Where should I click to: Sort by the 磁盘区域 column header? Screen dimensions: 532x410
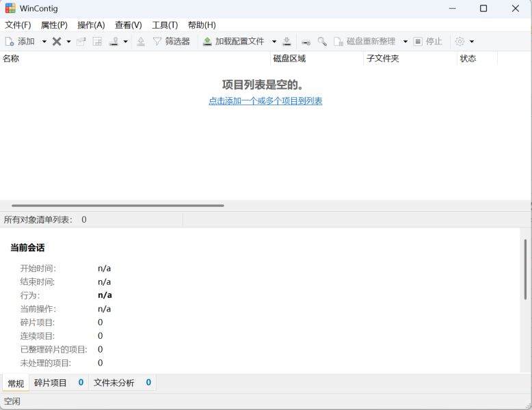pos(317,58)
